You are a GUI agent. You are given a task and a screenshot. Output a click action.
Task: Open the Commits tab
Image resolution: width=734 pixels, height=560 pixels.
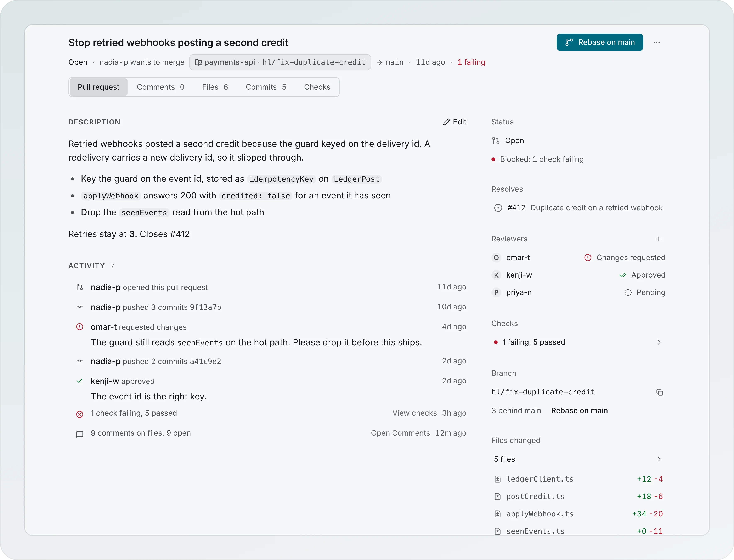point(266,87)
